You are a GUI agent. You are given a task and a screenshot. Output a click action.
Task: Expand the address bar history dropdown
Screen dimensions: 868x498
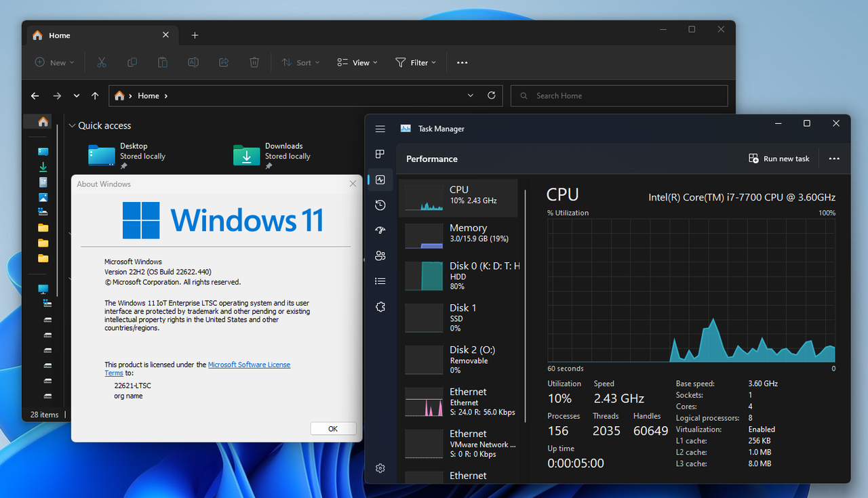click(471, 96)
